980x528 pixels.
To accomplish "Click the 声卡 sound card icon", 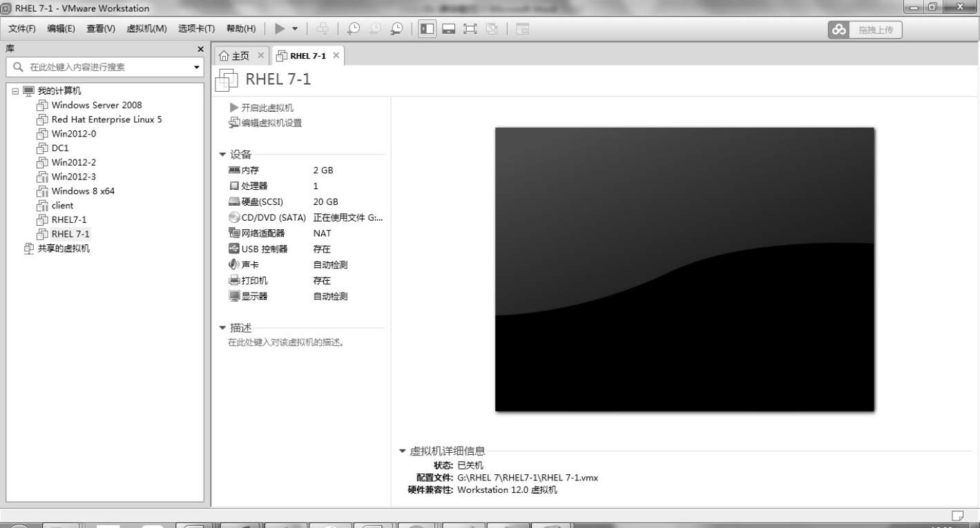I will click(233, 264).
